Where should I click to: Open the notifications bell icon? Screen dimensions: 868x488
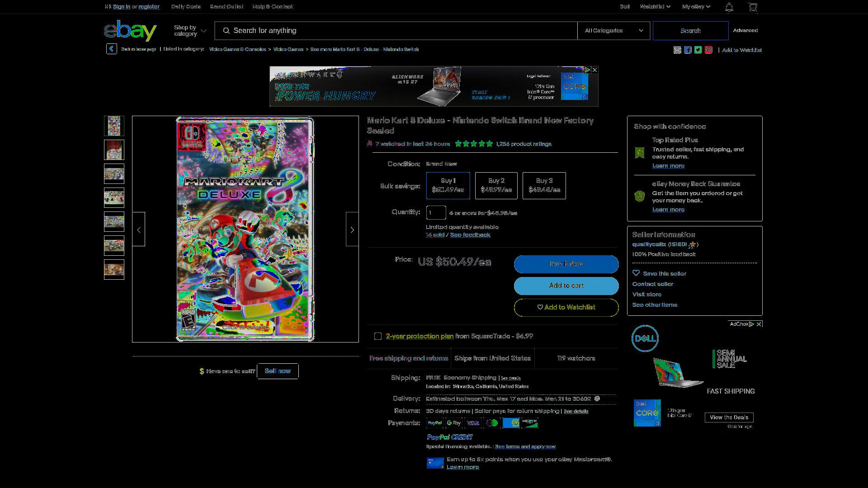(729, 7)
